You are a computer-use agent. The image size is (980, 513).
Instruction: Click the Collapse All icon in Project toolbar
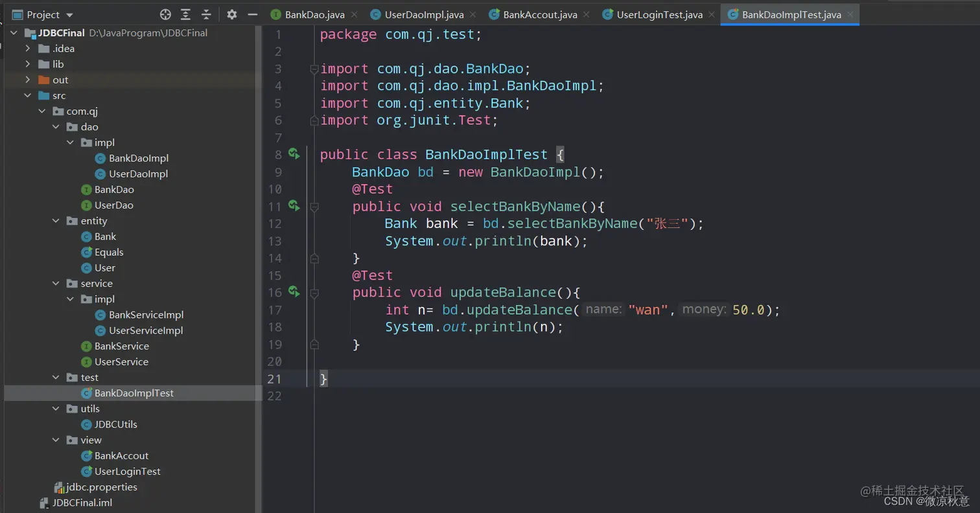206,14
